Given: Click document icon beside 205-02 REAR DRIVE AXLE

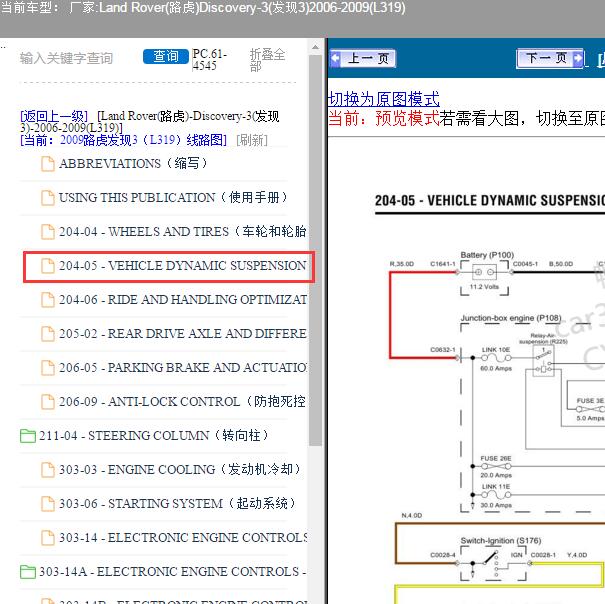Looking at the screenshot, I should pos(48,333).
